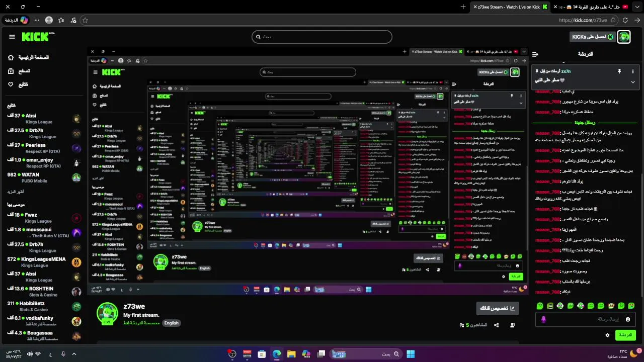Open pinned message three-dot options
The image size is (644, 362).
633,71
